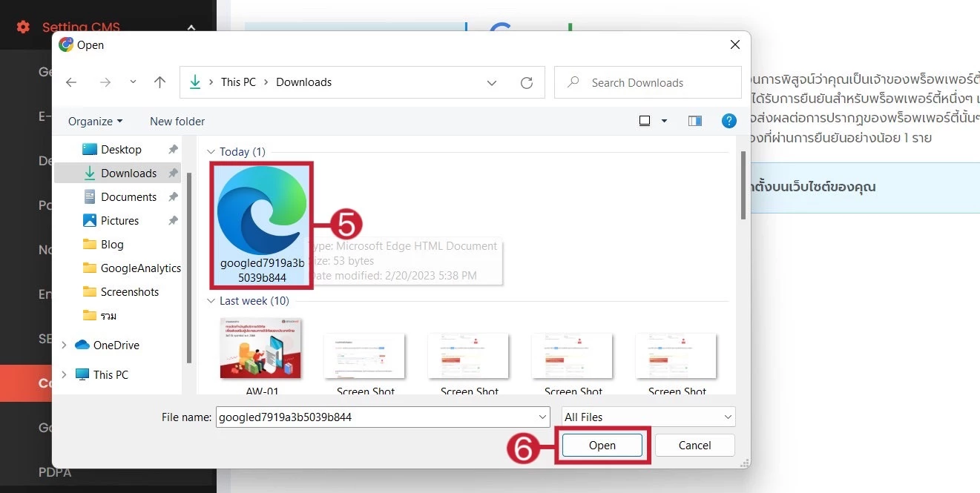
Task: Go up one folder level arrow
Action: point(160,82)
